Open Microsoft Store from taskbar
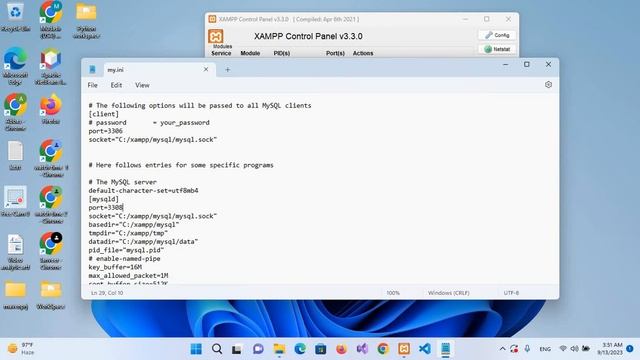This screenshot has height=360, width=640. (x=320, y=349)
